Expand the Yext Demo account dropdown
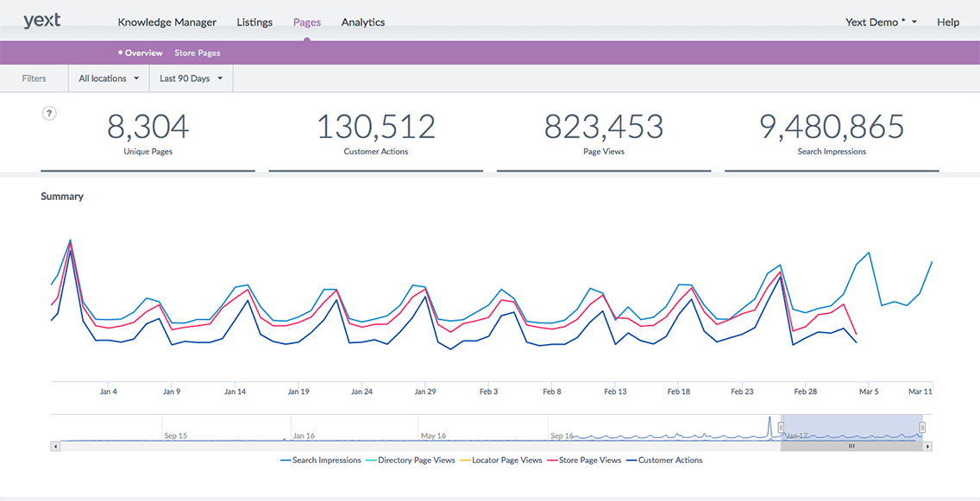 tap(880, 22)
